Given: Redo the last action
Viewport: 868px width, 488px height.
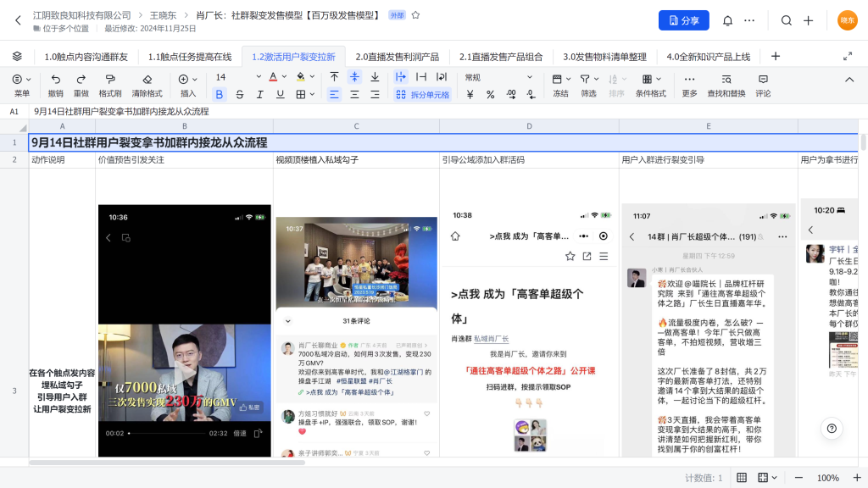Looking at the screenshot, I should [x=81, y=86].
